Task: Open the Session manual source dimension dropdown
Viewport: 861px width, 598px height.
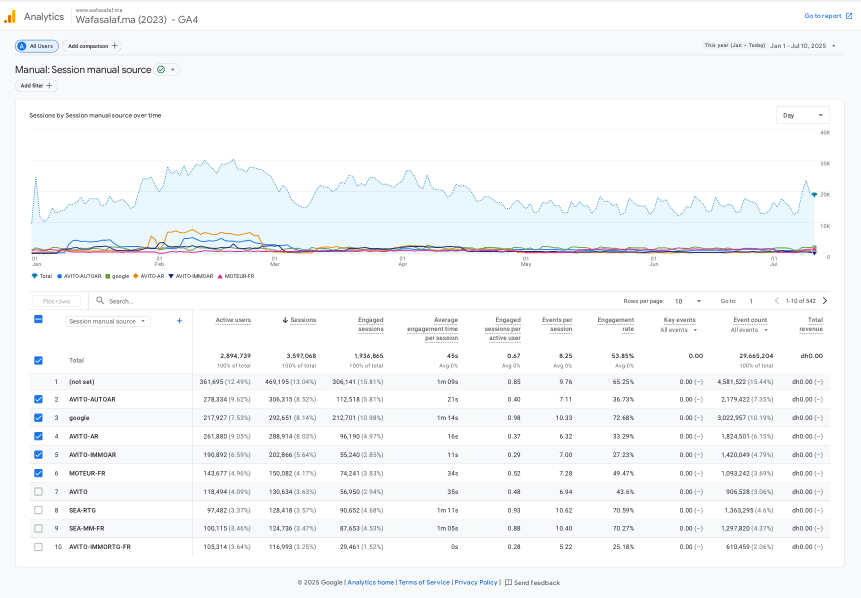Action: click(x=108, y=321)
